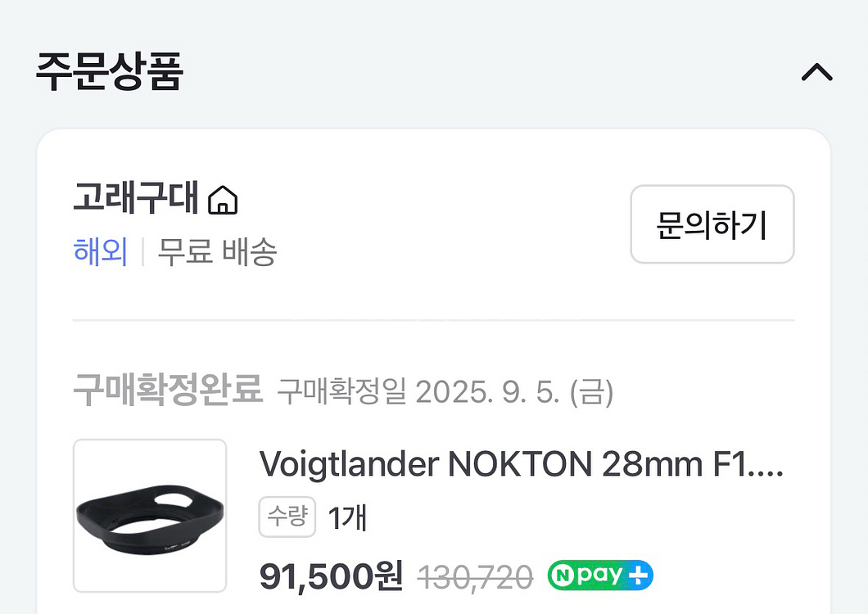Viewport: 868px width, 614px height.
Task: Tap the 무료 배송 shipping text
Action: point(217,252)
